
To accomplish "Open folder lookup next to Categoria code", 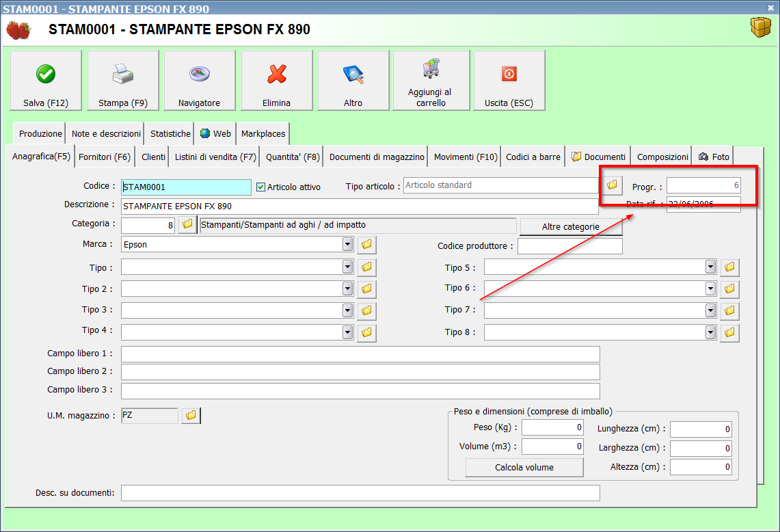I will coord(187,224).
